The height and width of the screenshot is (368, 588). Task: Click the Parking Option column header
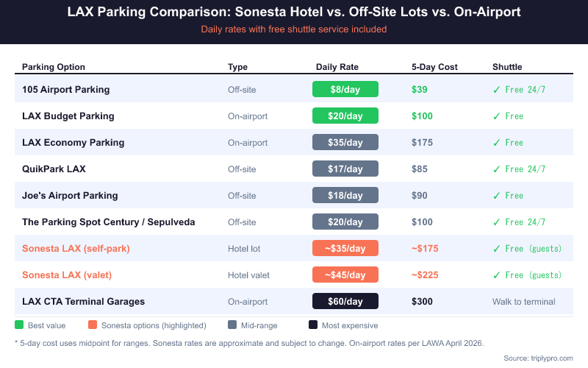54,67
